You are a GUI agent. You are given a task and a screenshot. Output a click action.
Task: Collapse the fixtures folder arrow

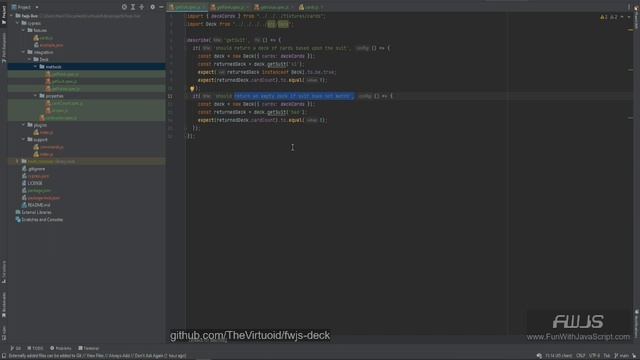click(x=23, y=30)
